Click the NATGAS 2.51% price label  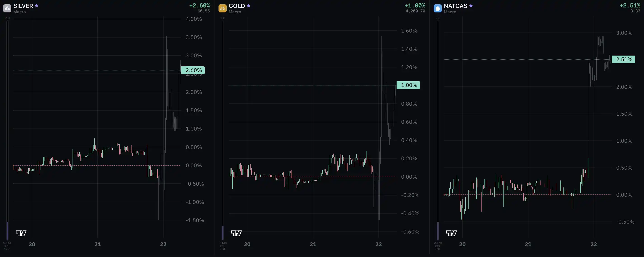point(623,59)
